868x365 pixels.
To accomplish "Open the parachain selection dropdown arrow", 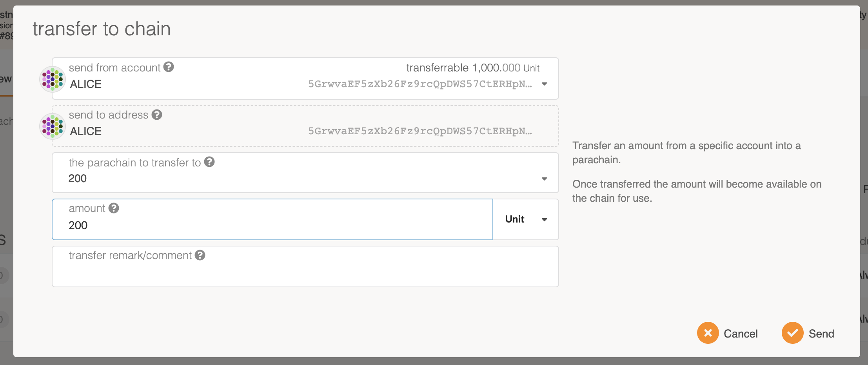I will pyautogui.click(x=544, y=179).
